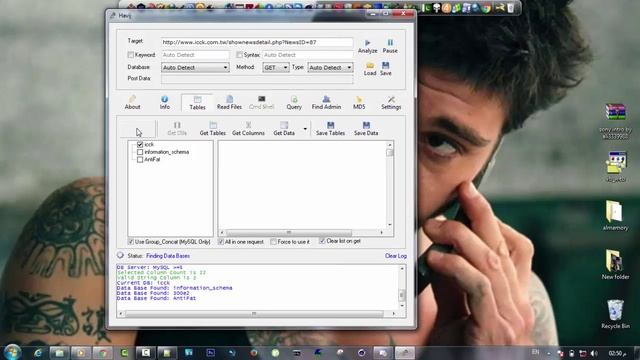
Task: Click log line 'Data Base Found: AntiFat'
Action: 156,298
